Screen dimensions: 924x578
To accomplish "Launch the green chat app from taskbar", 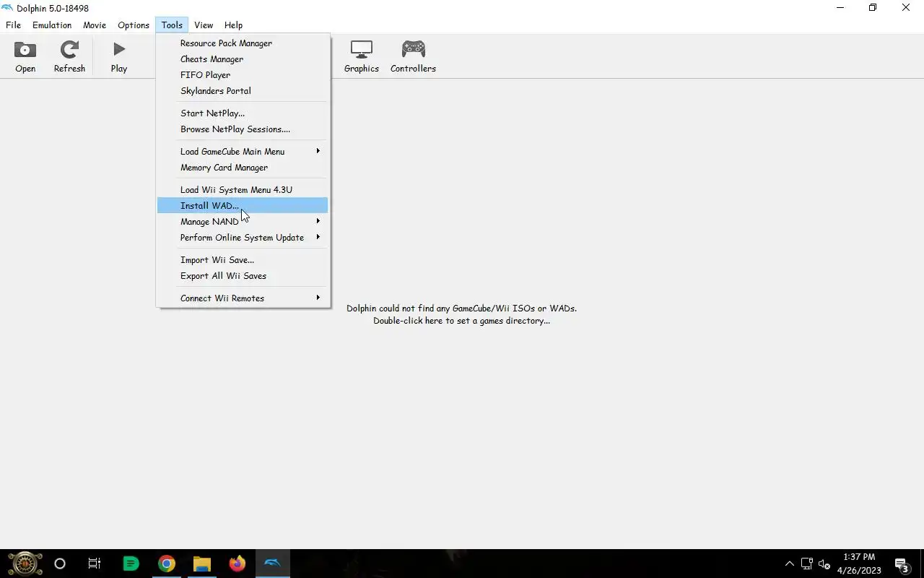I will coord(131,564).
